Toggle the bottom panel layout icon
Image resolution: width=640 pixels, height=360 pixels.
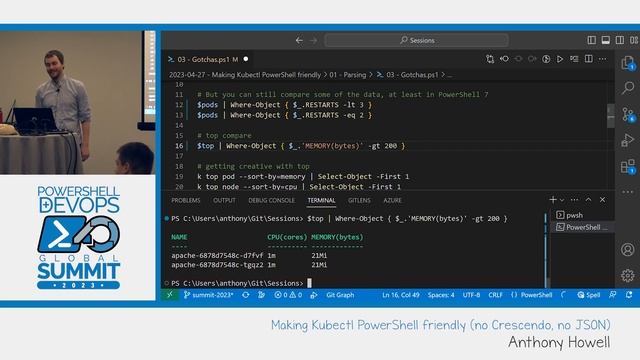click(x=606, y=40)
